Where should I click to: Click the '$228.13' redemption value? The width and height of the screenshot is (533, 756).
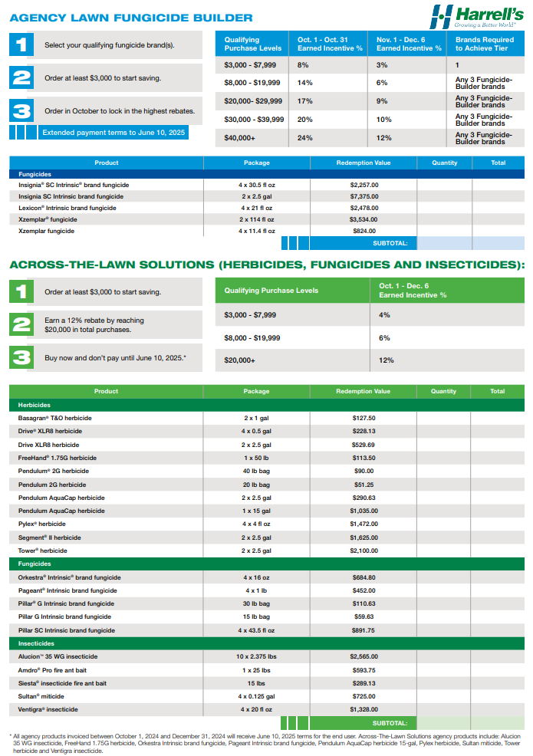click(x=364, y=431)
